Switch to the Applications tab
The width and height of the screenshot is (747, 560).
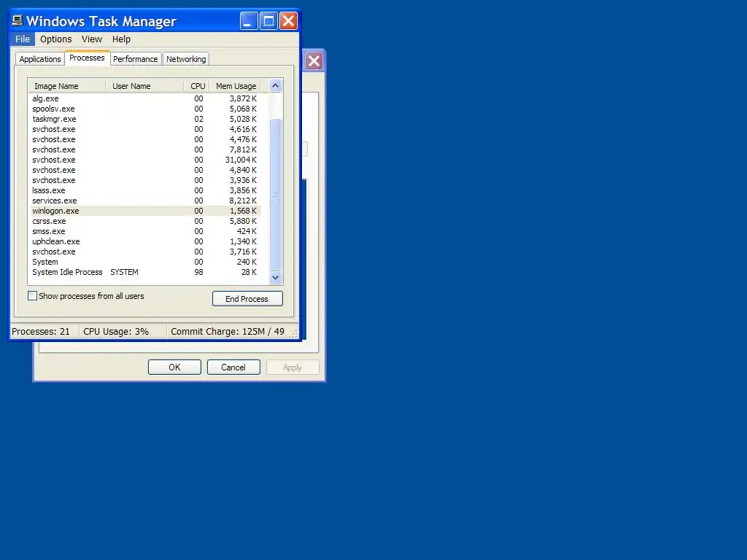coord(40,59)
